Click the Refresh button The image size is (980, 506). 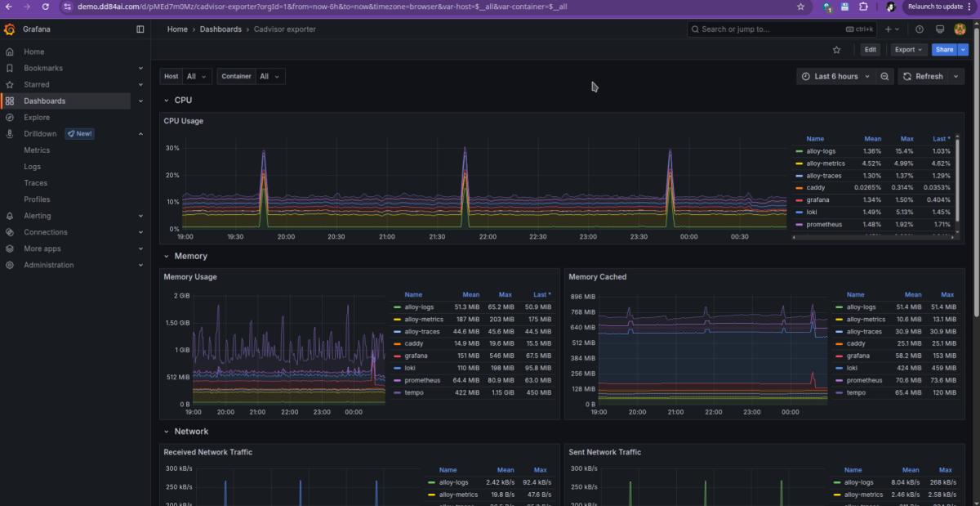pos(924,76)
